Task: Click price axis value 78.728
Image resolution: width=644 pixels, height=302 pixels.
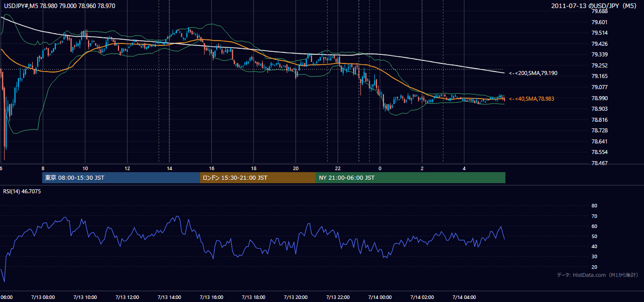Action: coord(599,130)
